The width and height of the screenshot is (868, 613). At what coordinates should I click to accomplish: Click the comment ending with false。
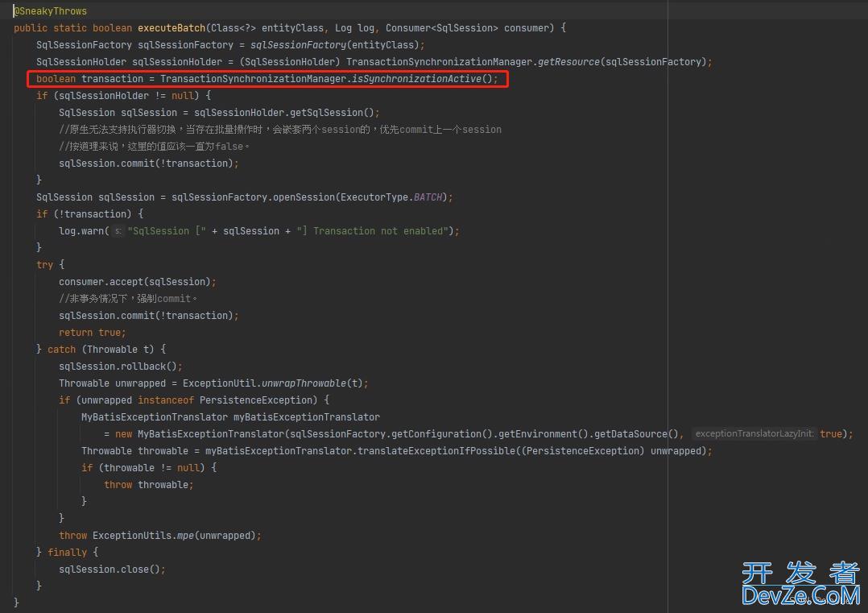point(155,146)
